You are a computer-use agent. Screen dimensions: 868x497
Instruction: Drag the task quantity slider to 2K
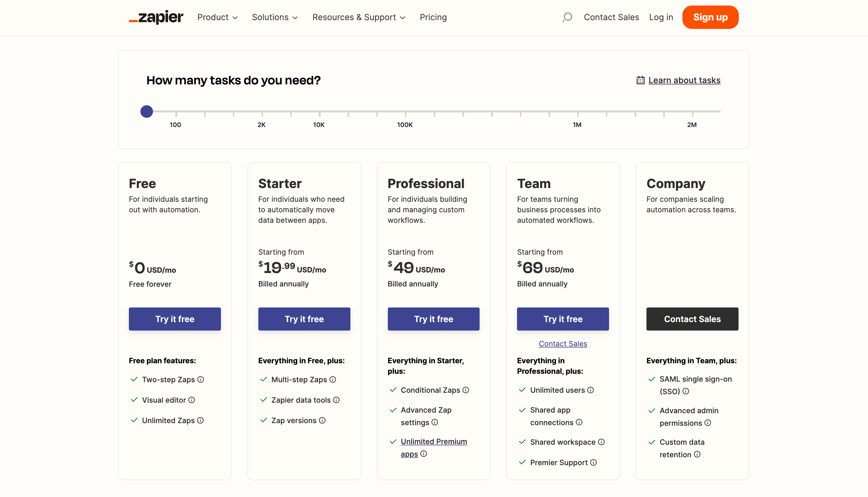pos(261,112)
